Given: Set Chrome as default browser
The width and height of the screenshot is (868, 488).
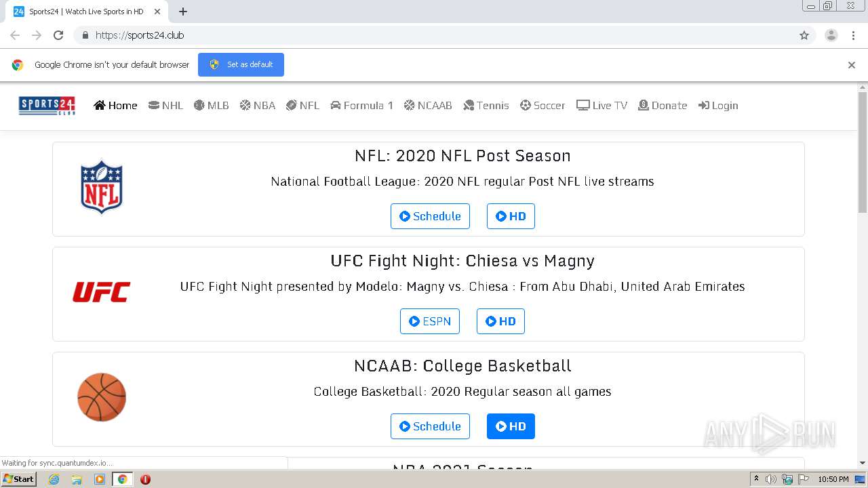Looking at the screenshot, I should (x=241, y=64).
